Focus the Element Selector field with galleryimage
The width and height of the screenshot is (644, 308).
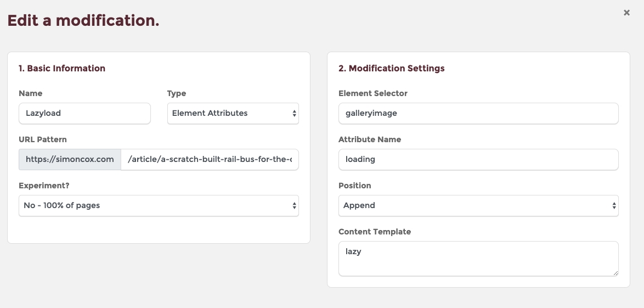(478, 113)
